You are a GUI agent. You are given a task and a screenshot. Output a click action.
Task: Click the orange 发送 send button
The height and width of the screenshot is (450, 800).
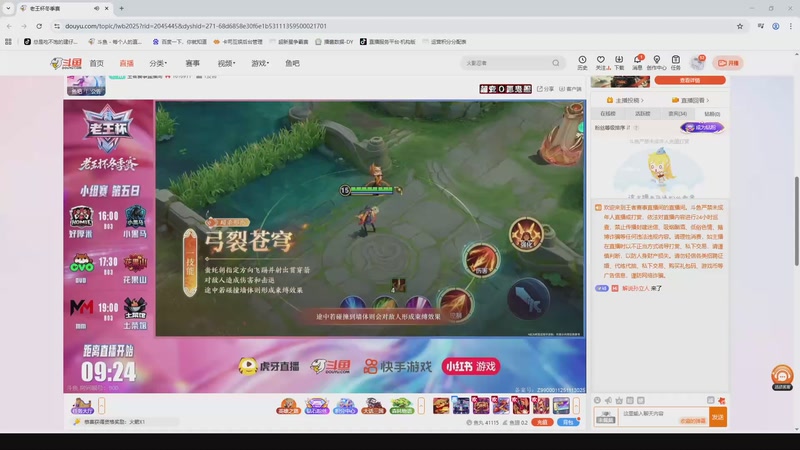(x=718, y=417)
